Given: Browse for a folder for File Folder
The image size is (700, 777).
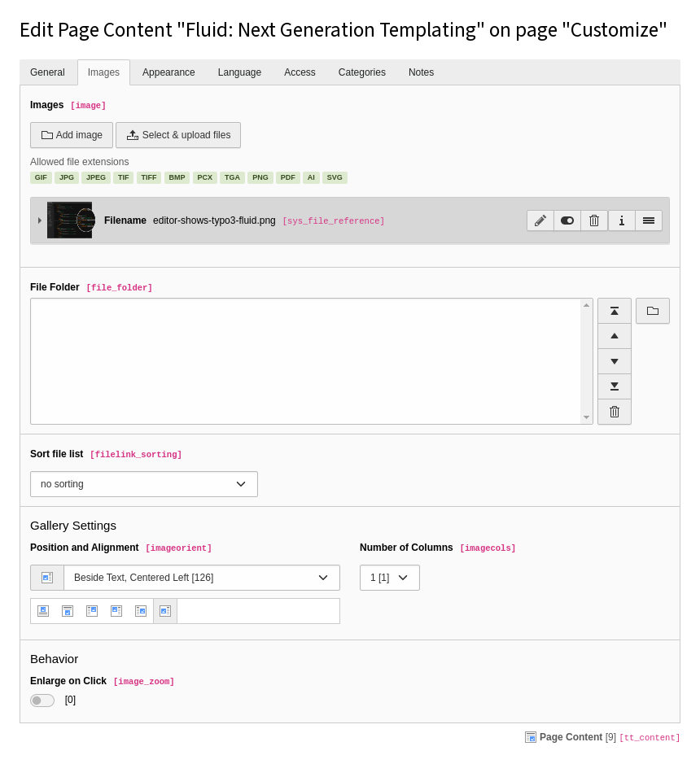Looking at the screenshot, I should (653, 311).
